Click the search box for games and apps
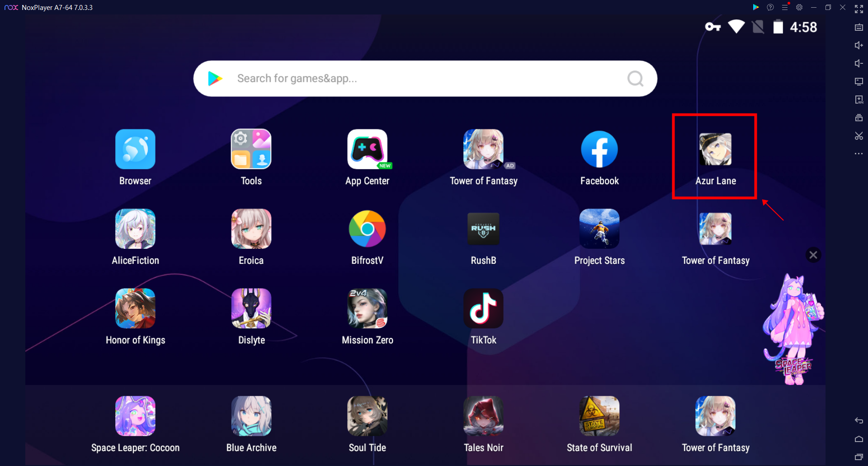868x466 pixels. pyautogui.click(x=425, y=79)
